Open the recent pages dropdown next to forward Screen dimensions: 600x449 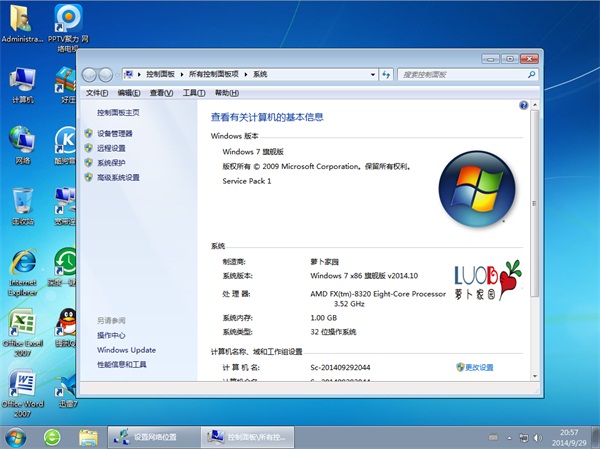(x=117, y=75)
